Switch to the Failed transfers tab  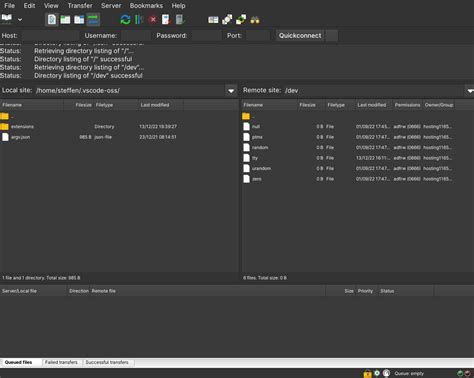[x=61, y=362]
